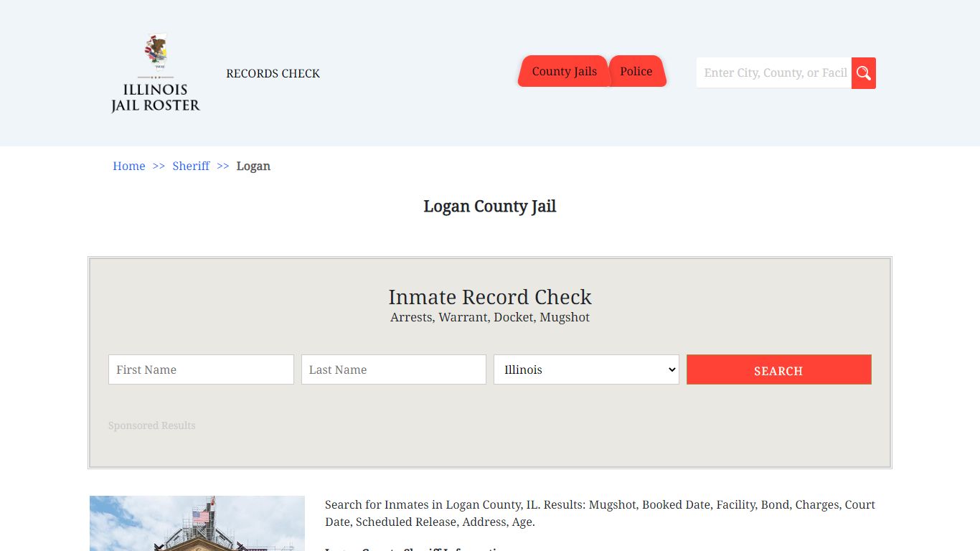Click the Inmate Record Check heading
The image size is (980, 551).
490,297
